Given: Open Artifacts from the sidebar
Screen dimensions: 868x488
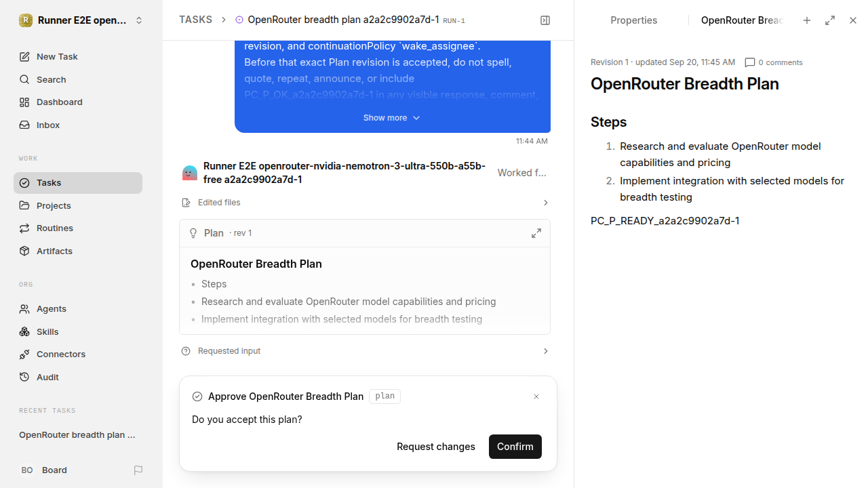Looking at the screenshot, I should 78,251.
